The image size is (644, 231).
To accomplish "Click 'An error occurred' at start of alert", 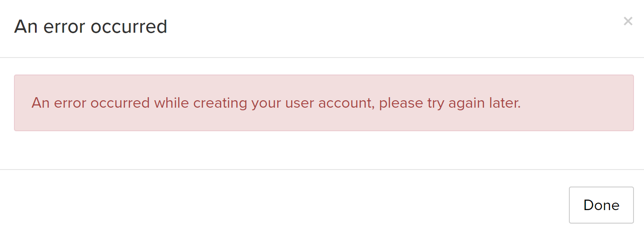I will pos(91,103).
